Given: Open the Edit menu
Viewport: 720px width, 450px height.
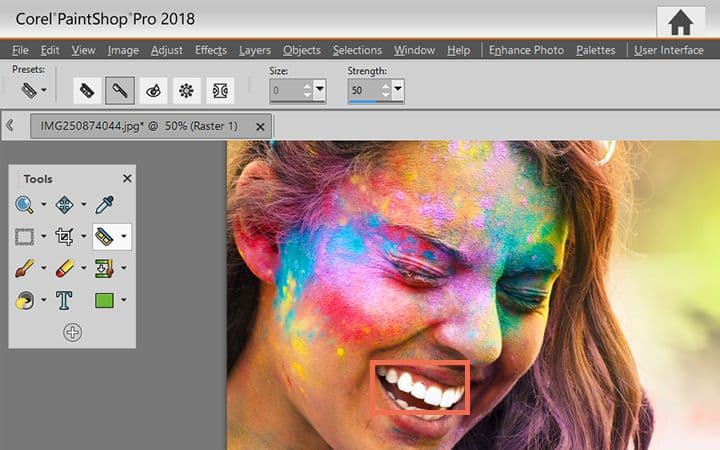Looking at the screenshot, I should tap(50, 50).
